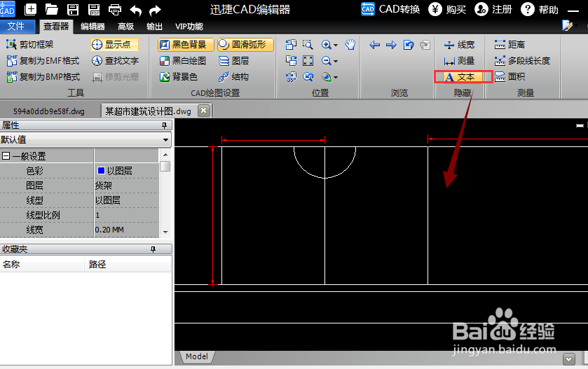
Task: Click the zoom window magnifier icon
Action: pyautogui.click(x=308, y=45)
